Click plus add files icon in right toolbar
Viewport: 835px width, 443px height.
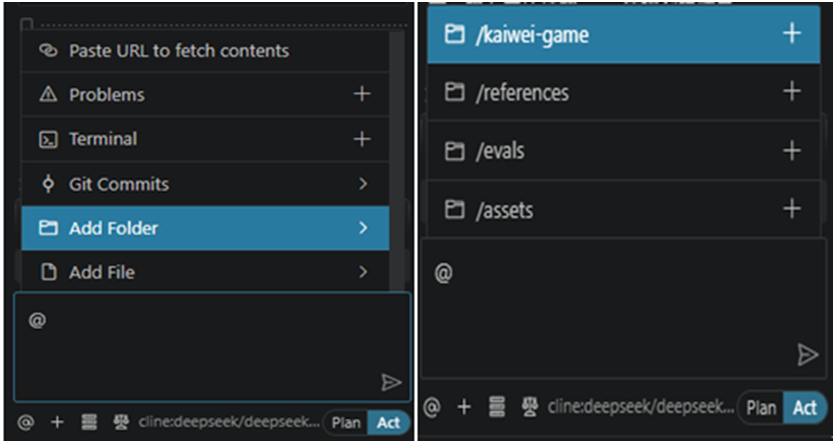tap(464, 407)
